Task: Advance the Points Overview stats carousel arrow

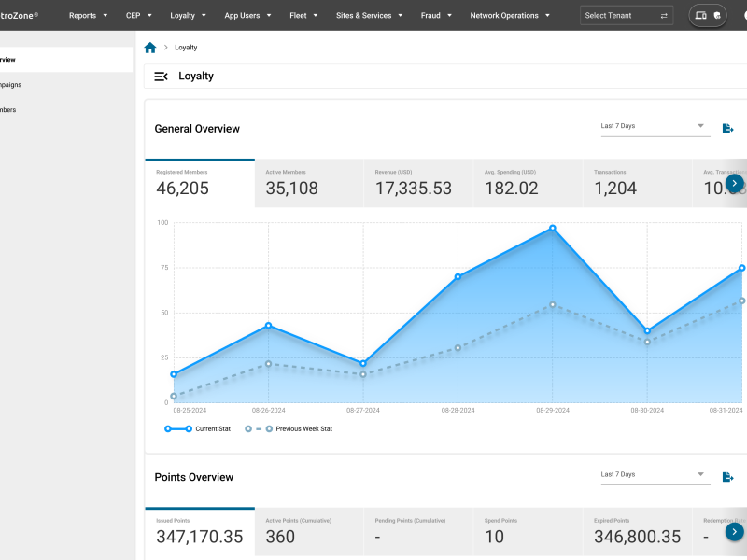Action: point(735,531)
